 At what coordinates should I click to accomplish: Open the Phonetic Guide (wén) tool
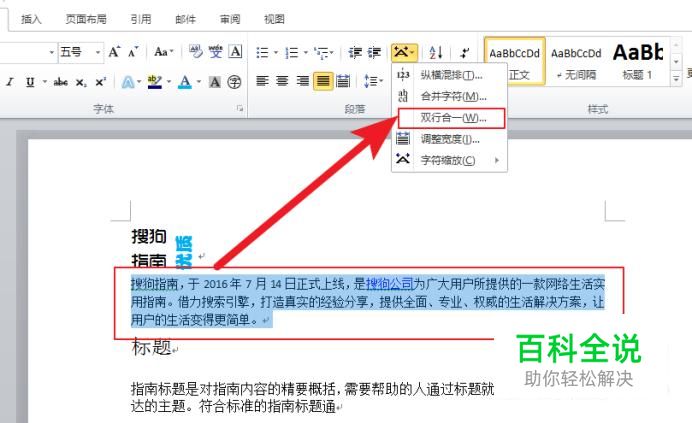216,52
